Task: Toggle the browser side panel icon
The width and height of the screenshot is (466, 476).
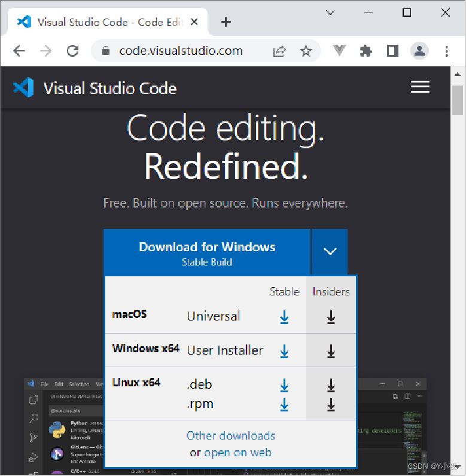Action: [392, 51]
